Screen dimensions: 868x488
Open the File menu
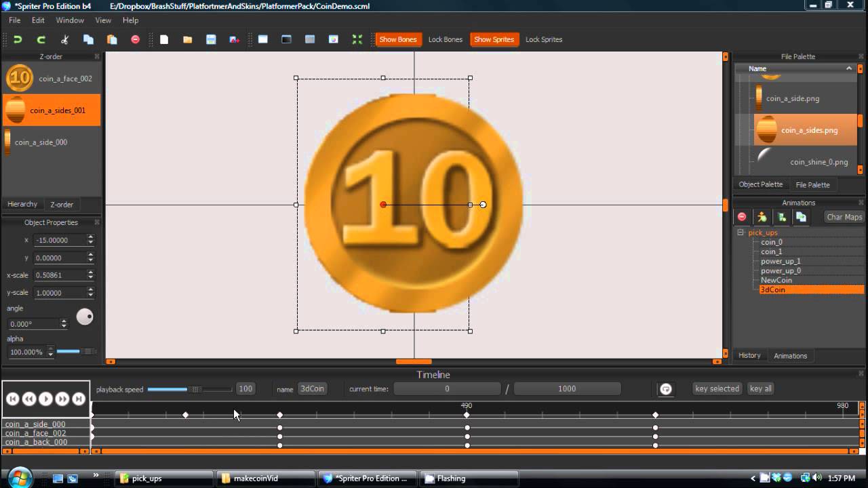(x=14, y=20)
